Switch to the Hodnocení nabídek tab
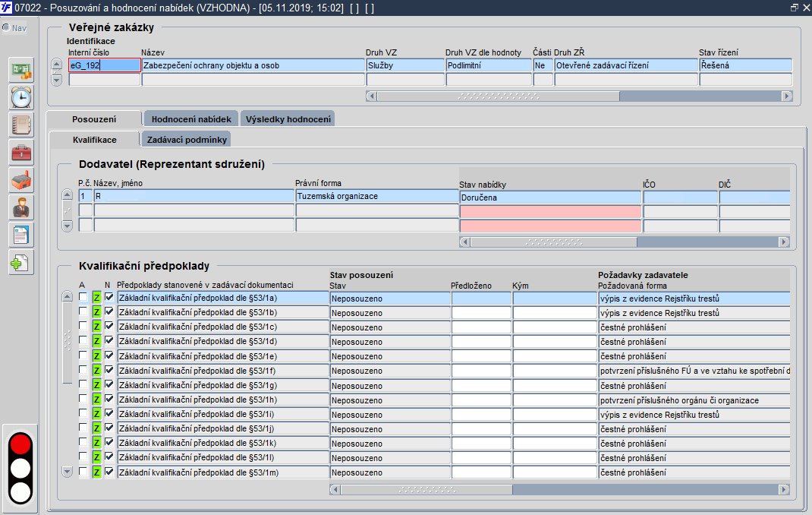The height and width of the screenshot is (515, 812). click(x=191, y=119)
